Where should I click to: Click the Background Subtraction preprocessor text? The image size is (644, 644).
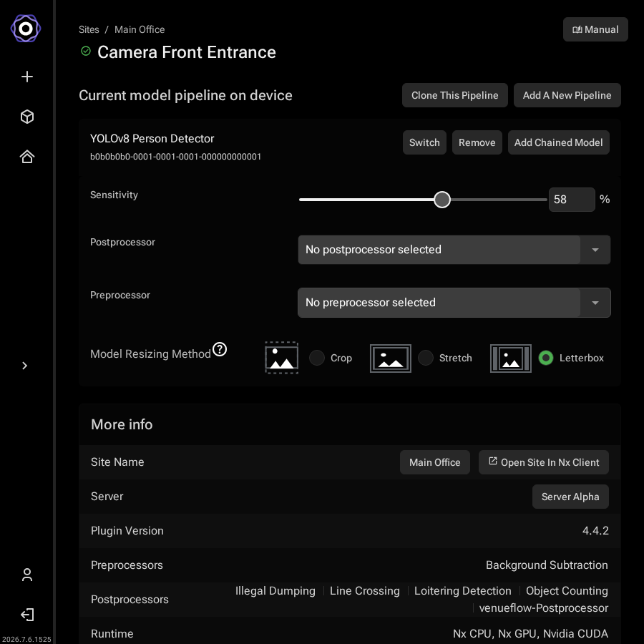[547, 565]
